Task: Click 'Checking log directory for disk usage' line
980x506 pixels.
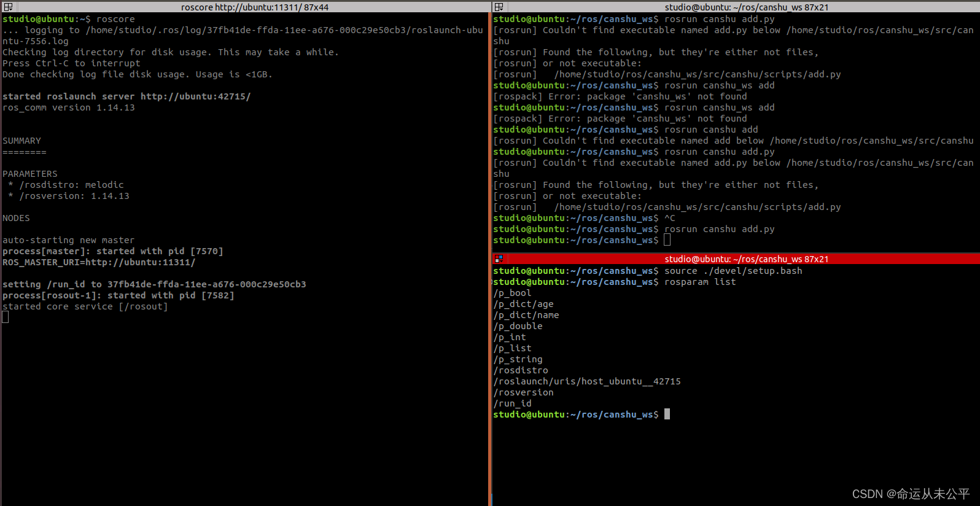Action: pos(170,52)
